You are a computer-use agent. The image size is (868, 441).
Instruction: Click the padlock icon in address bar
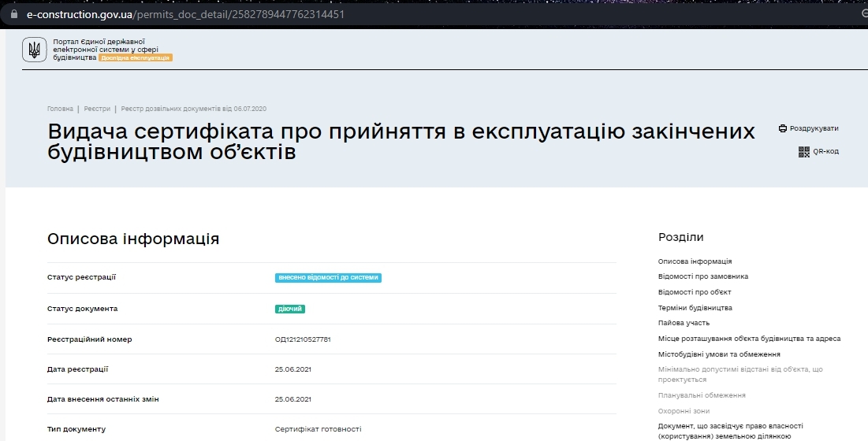pos(14,14)
